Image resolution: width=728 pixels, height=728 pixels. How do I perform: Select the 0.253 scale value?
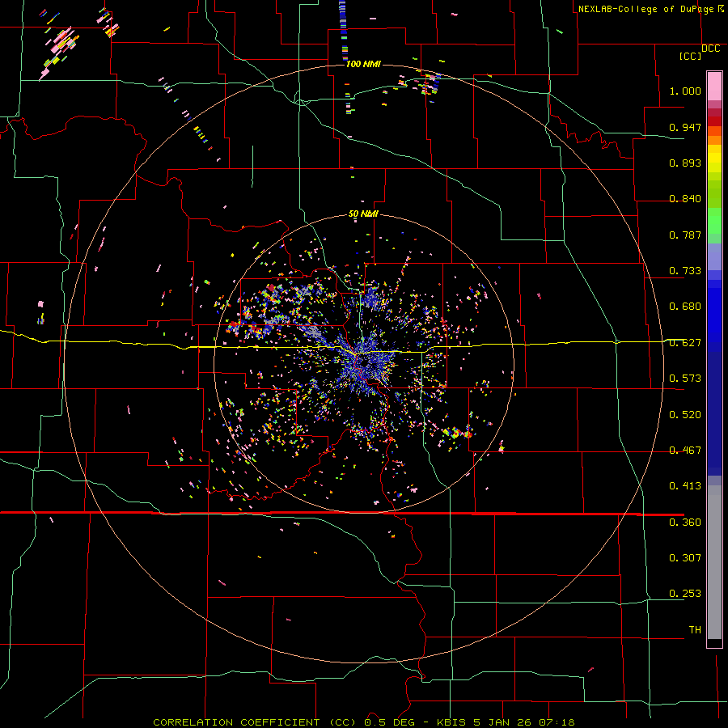(685, 594)
